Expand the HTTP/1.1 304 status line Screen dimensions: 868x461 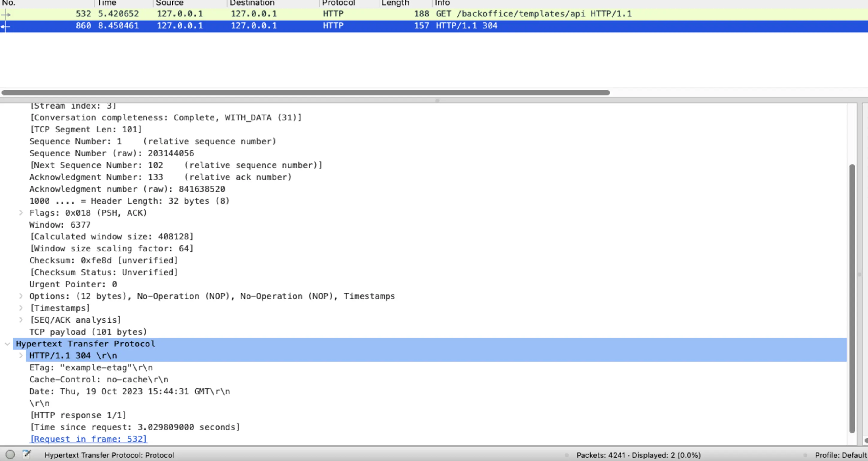[x=21, y=355]
